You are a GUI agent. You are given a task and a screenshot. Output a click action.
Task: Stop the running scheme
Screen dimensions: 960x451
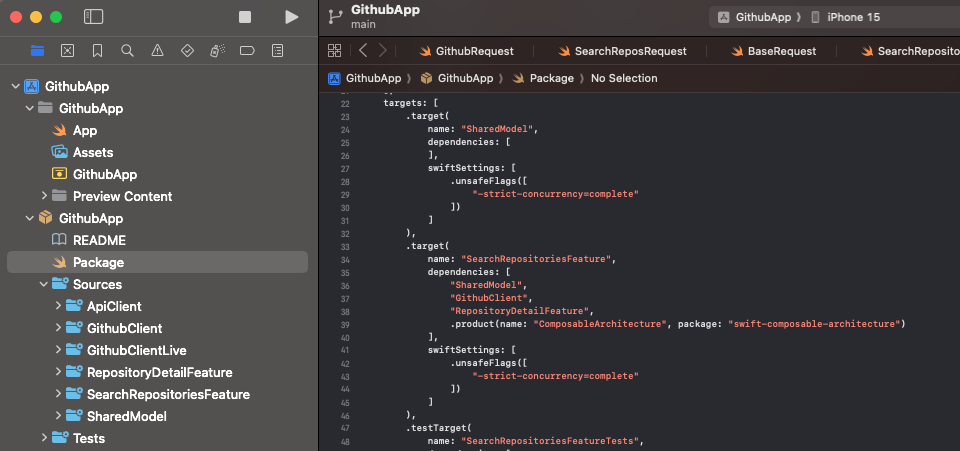[x=245, y=17]
